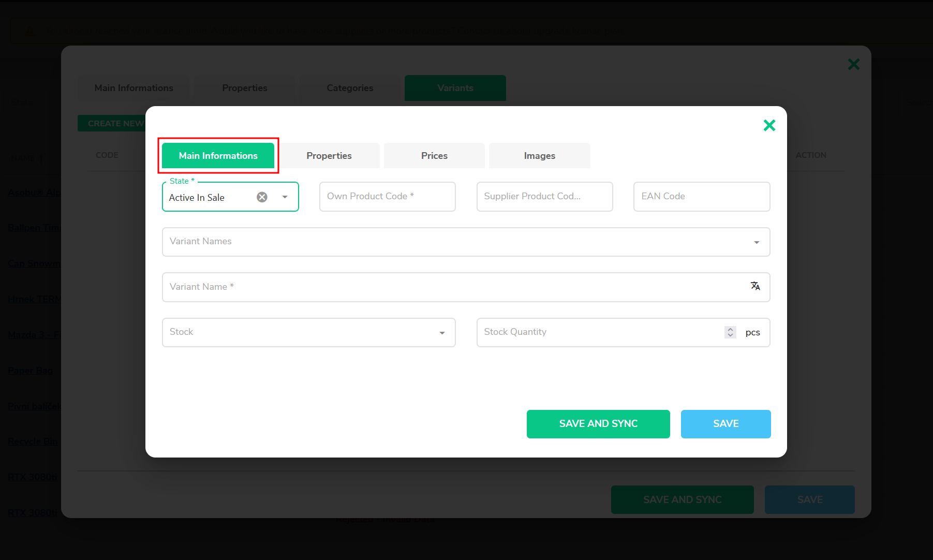The image size is (933, 560).
Task: Open the Cap Snowm product link
Action: [34, 263]
